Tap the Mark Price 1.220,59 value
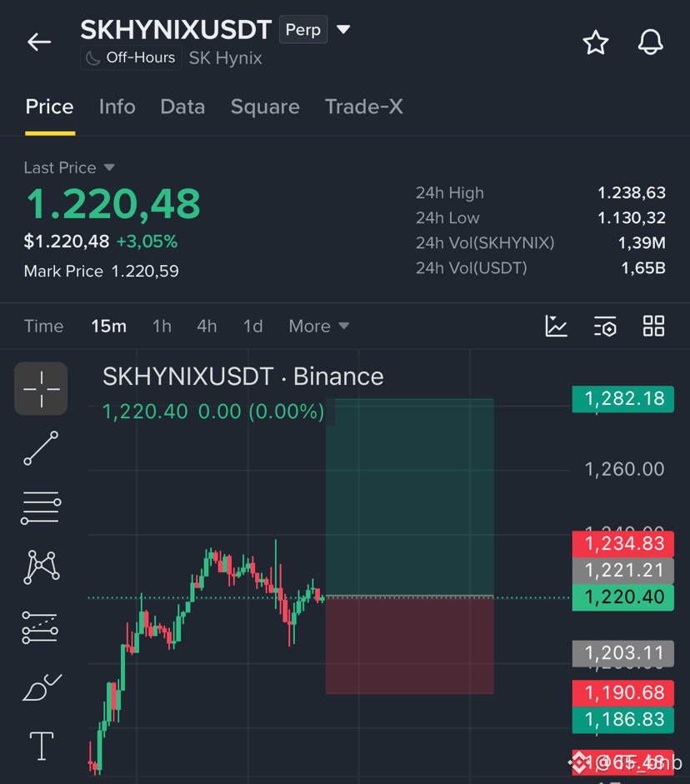The height and width of the screenshot is (784, 690). click(145, 272)
